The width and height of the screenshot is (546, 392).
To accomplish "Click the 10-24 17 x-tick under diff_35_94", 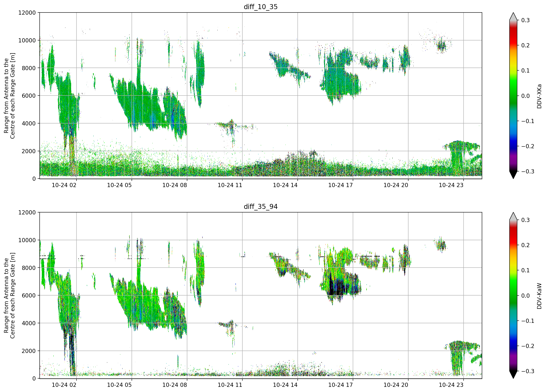I will pos(341,385).
